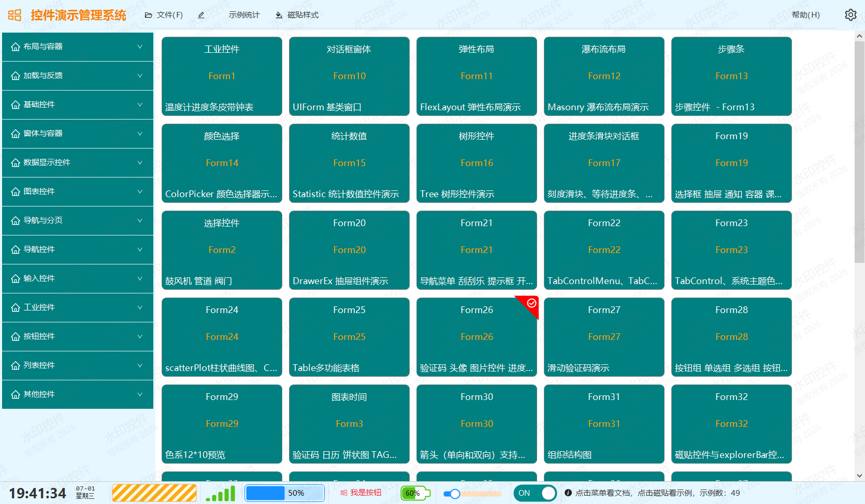Click the green battery 60% icon
The height and width of the screenshot is (504, 865).
415,493
